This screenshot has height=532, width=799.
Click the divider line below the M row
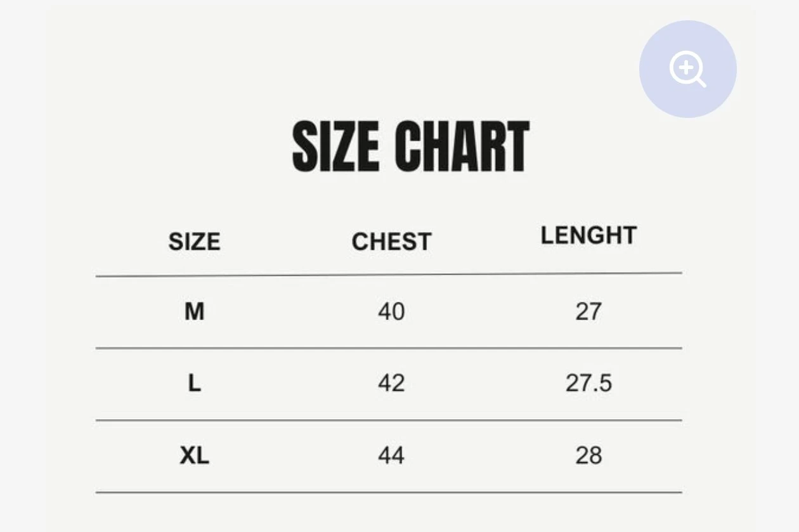pyautogui.click(x=389, y=348)
